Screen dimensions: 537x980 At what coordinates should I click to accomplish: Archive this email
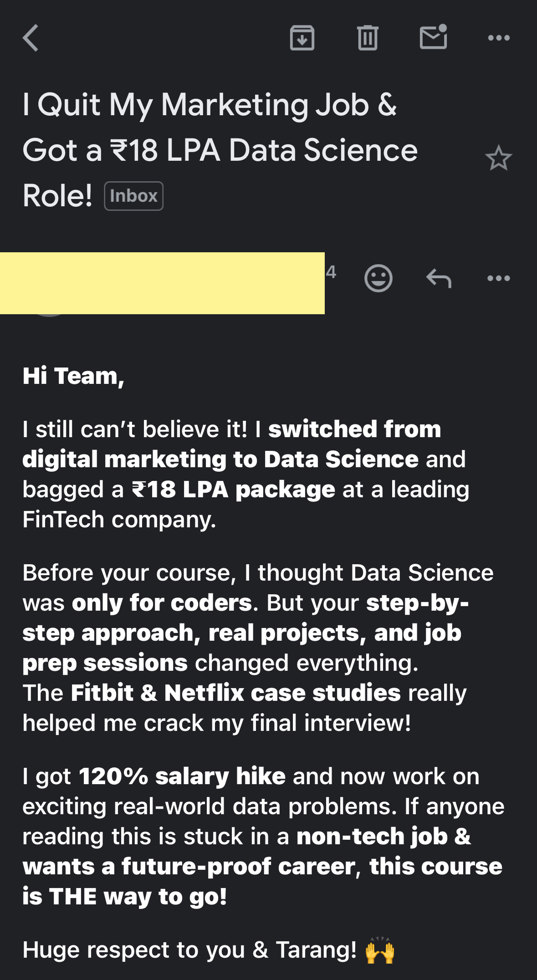tap(302, 38)
